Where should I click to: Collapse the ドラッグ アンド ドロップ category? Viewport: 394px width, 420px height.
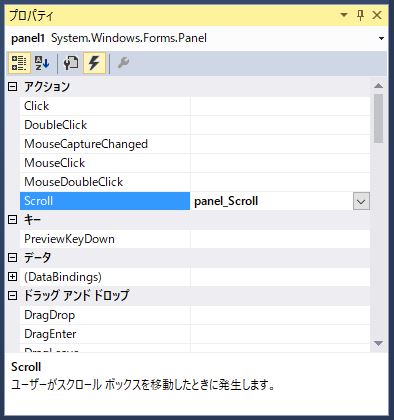pos(12,295)
